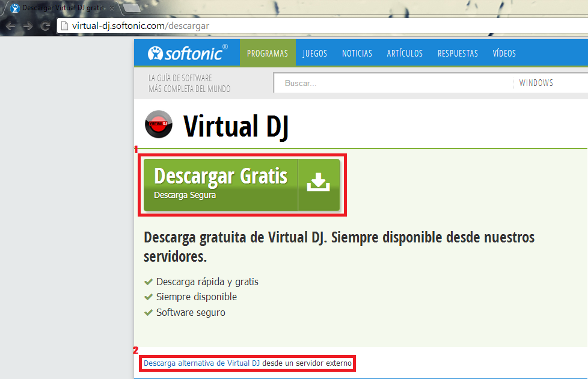Screen dimensions: 588x379
Task: Click the page icon in address bar
Action: tap(64, 26)
